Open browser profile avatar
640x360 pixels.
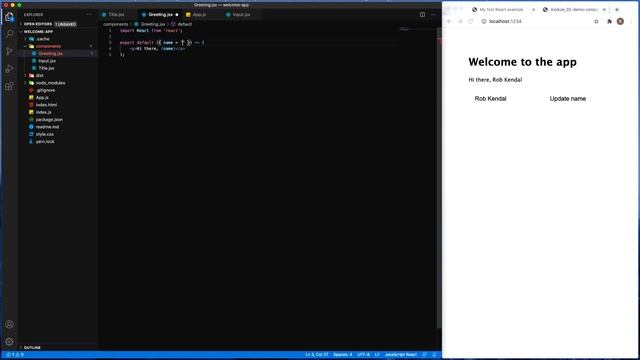point(620,21)
